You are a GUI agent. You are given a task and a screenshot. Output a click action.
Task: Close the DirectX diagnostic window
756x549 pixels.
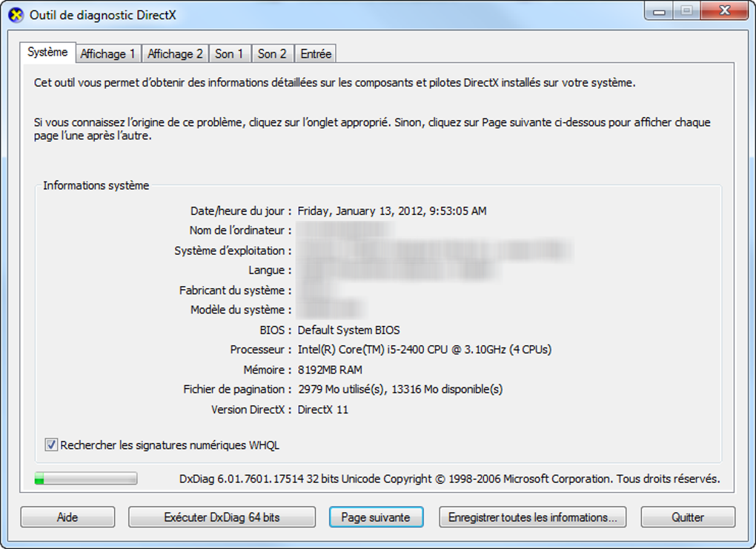pyautogui.click(x=725, y=12)
